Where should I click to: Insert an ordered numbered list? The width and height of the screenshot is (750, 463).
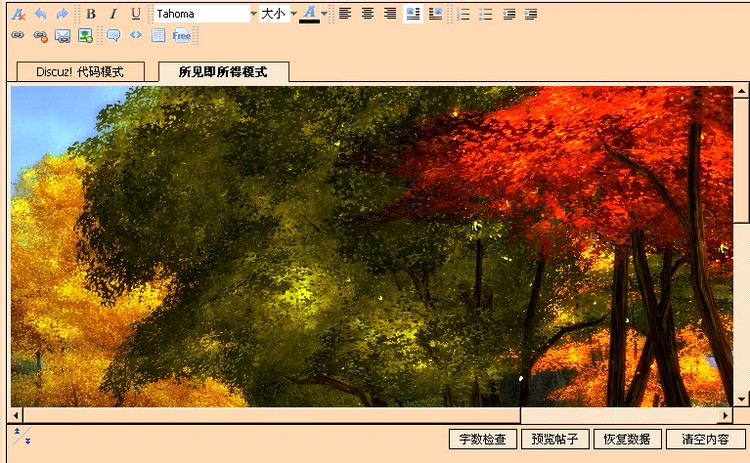click(x=463, y=14)
